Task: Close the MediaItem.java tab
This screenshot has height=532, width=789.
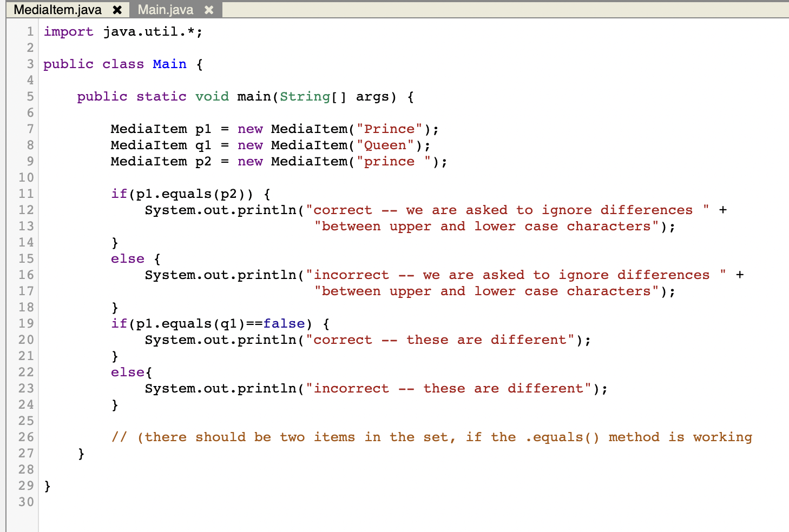Action: click(117, 9)
